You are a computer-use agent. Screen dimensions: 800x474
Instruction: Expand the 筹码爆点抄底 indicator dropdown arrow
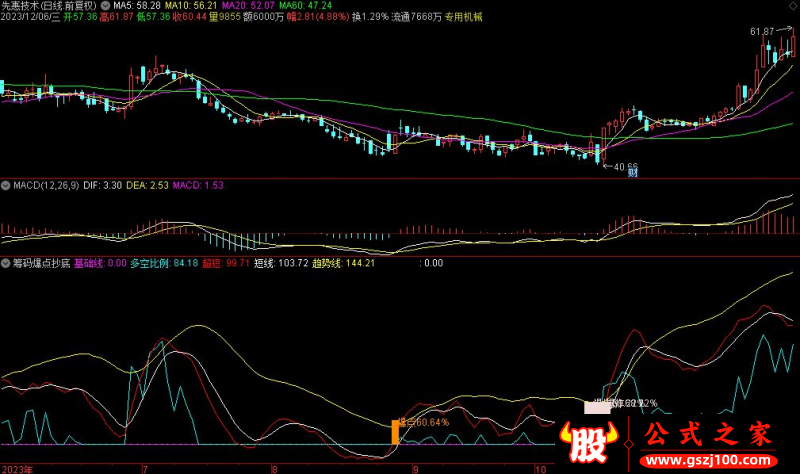[5, 264]
